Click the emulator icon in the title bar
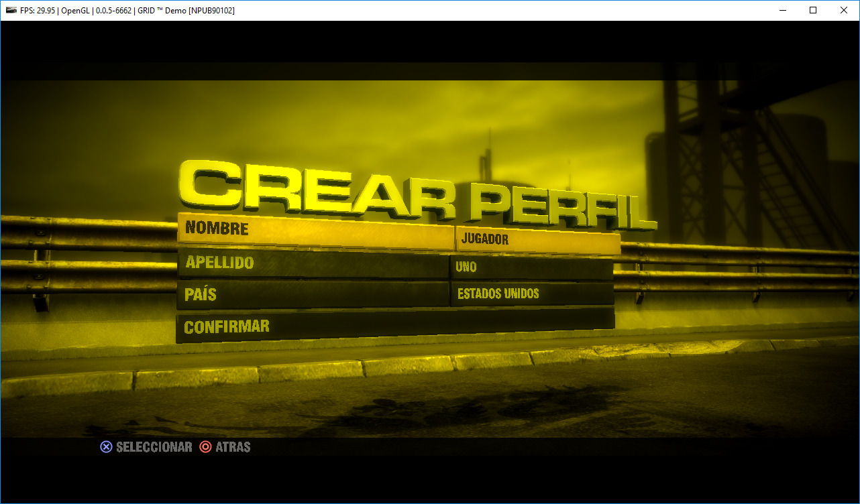The width and height of the screenshot is (860, 504). [x=11, y=10]
